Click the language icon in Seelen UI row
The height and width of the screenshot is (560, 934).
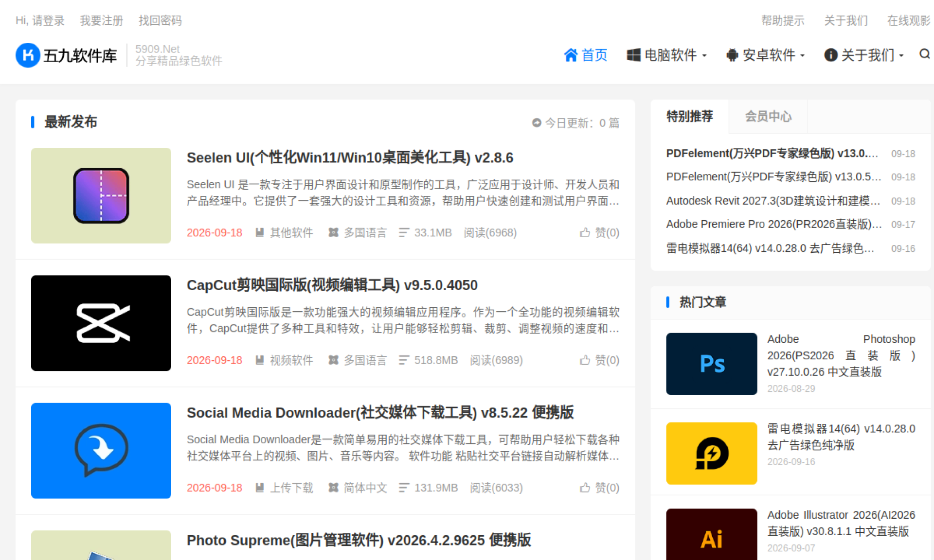pos(333,232)
